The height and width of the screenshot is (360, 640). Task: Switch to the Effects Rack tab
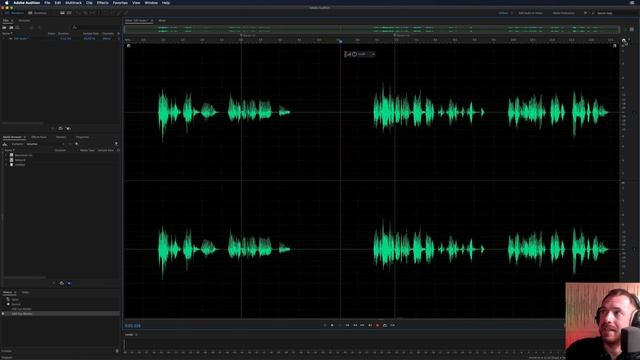39,137
